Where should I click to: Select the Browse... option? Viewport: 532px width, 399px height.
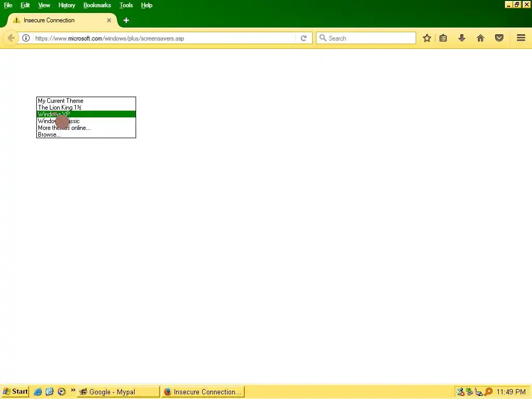tap(86, 135)
